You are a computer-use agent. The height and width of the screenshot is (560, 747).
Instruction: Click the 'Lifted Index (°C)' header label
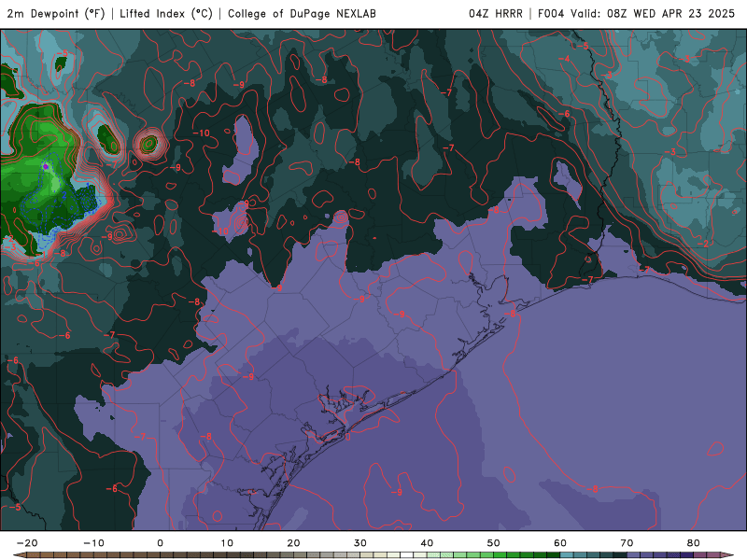[166, 14]
